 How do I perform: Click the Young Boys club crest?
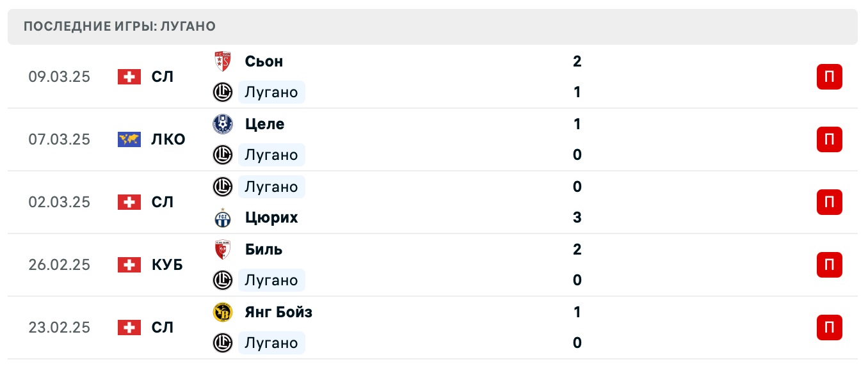click(x=222, y=312)
